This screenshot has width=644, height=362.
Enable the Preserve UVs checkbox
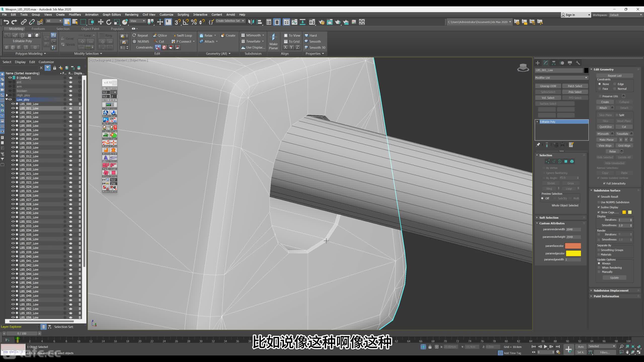click(x=600, y=96)
